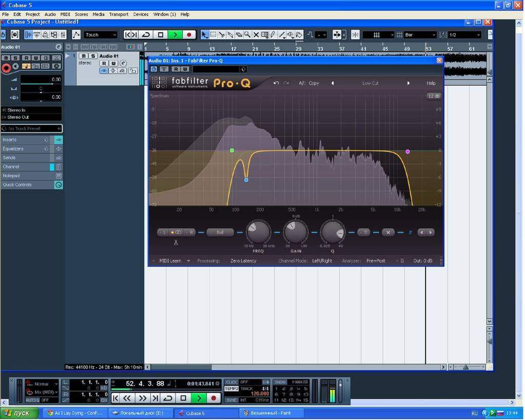
Task: Select the Split scissors tool
Action: coord(222,35)
